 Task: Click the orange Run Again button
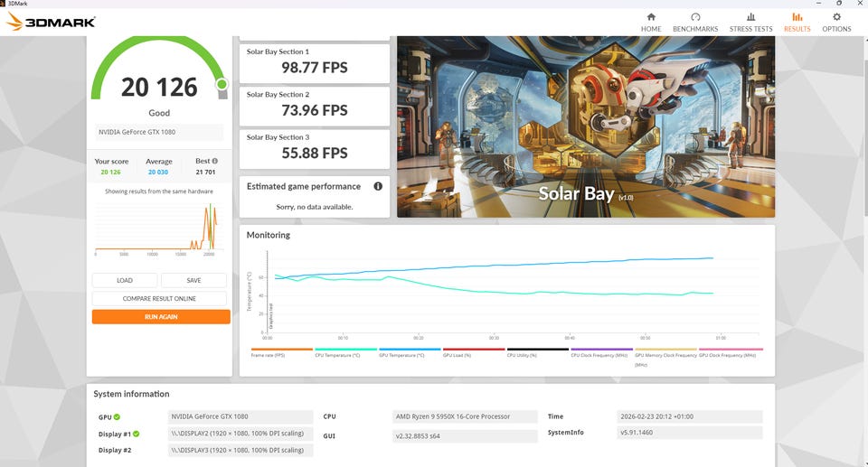pos(161,317)
